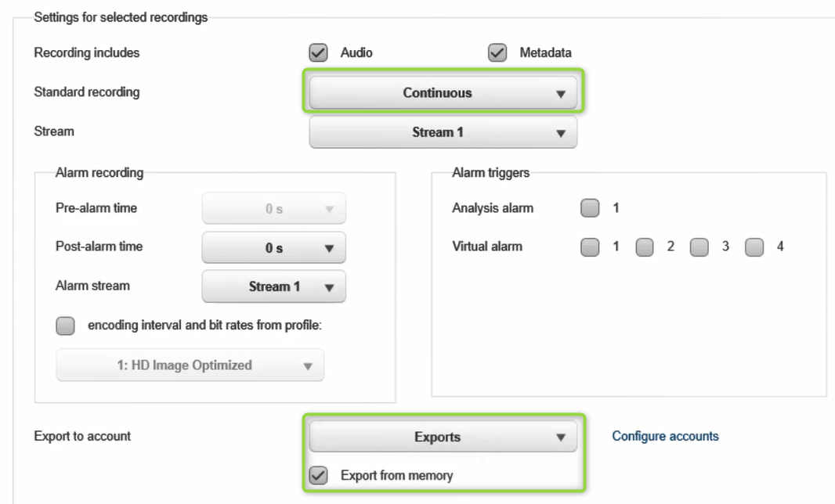The width and height of the screenshot is (835, 504).
Task: Open the Standard recording Continuous dropdown
Action: [443, 93]
